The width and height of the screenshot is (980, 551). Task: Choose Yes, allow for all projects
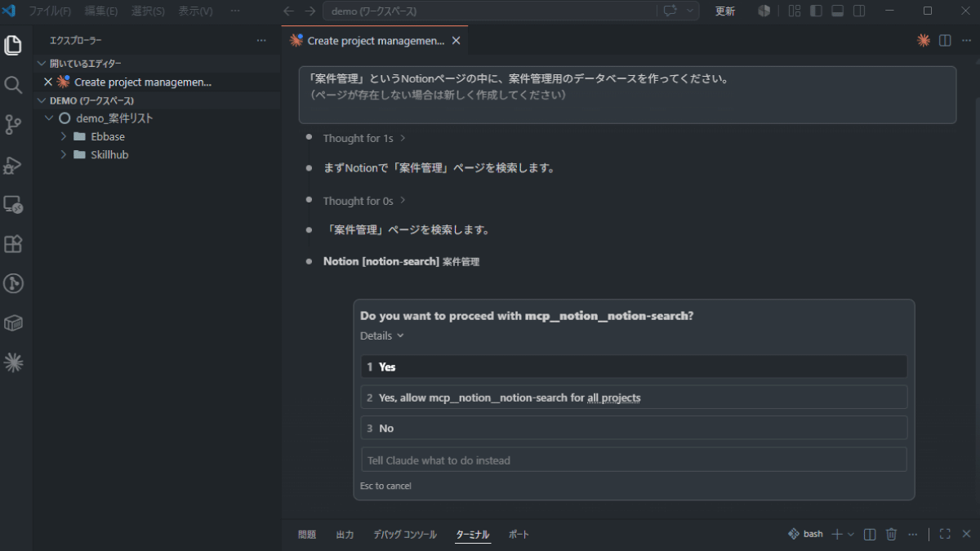(x=634, y=398)
